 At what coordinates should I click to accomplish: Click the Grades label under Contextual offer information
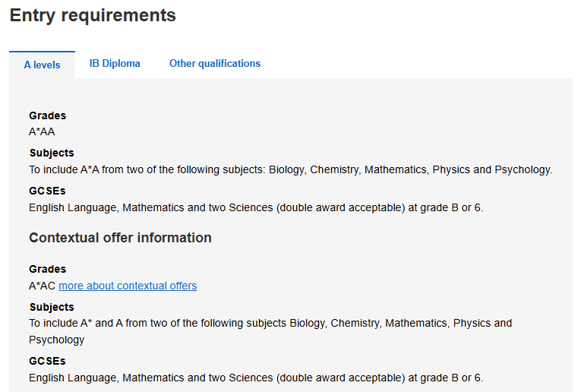(x=47, y=269)
